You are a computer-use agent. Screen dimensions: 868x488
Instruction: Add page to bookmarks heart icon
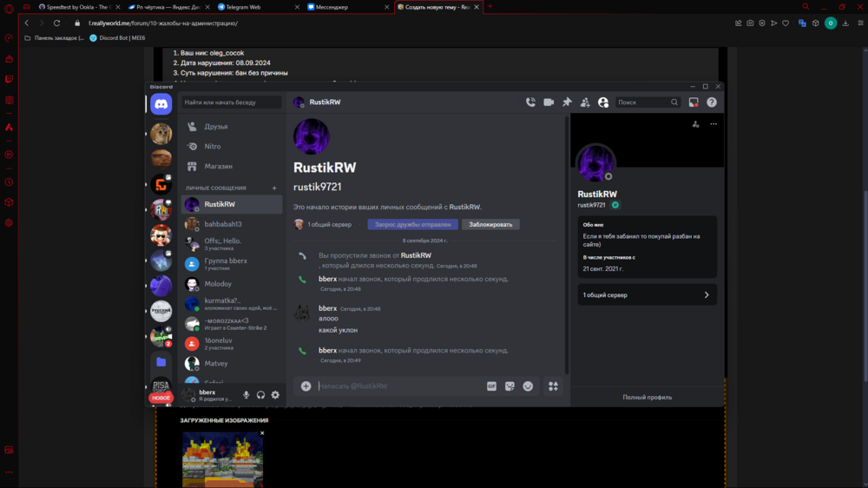tap(786, 23)
